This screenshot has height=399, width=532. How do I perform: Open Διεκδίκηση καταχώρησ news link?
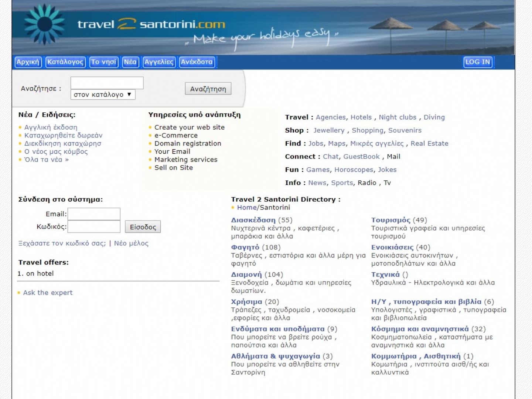pyautogui.click(x=63, y=144)
